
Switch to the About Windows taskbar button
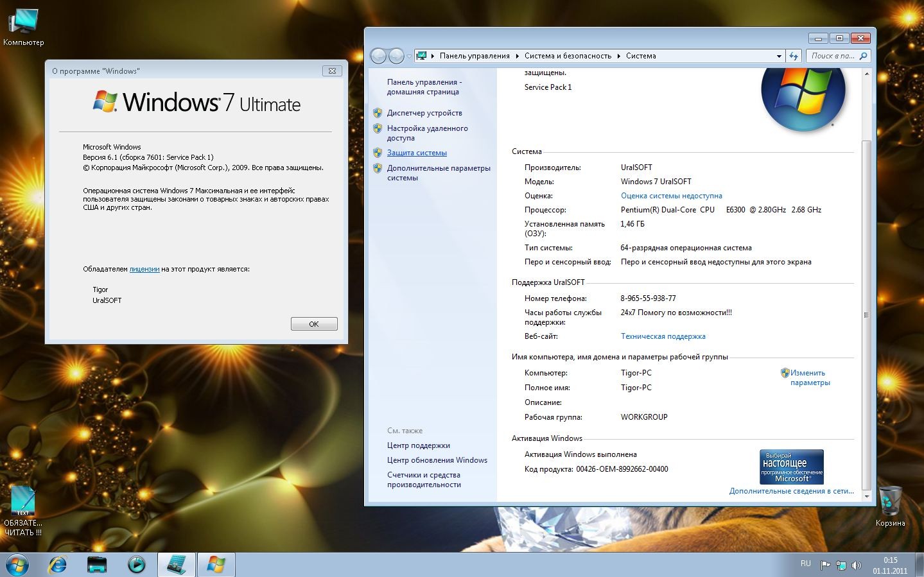pyautogui.click(x=216, y=565)
